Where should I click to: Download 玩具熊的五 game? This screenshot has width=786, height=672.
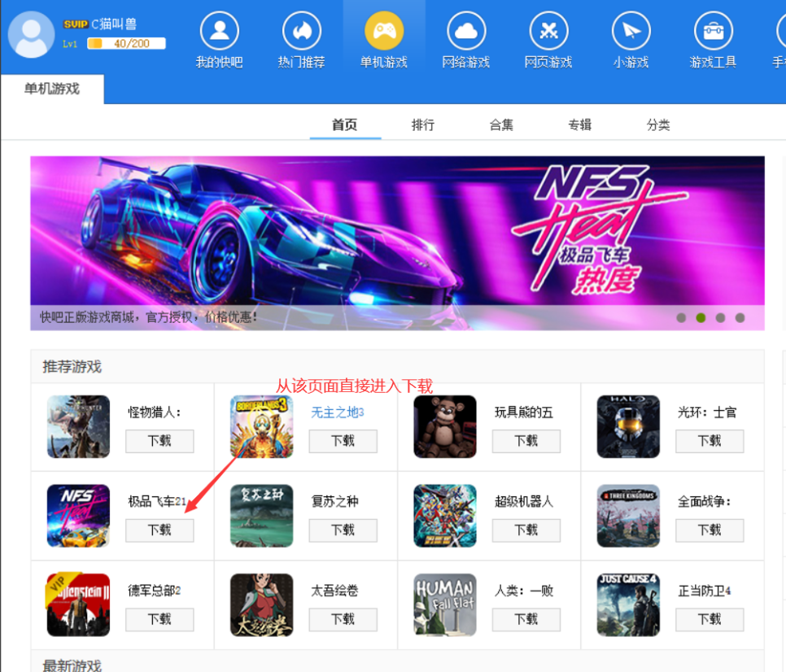[526, 441]
